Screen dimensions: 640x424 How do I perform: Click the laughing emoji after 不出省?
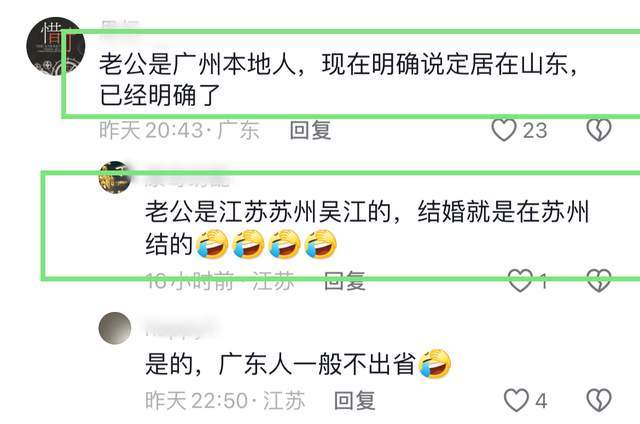tap(435, 364)
